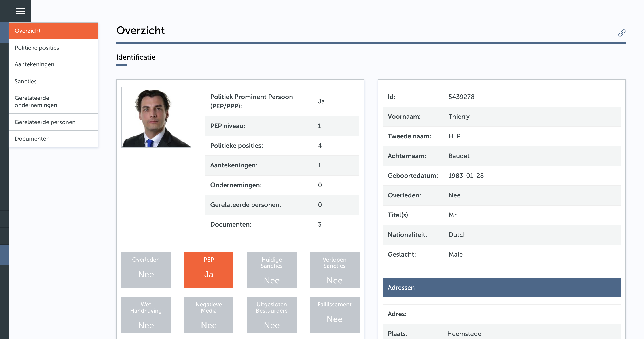Image resolution: width=644 pixels, height=339 pixels.
Task: Click the Politiek Prominent Persoon label
Action: point(251,101)
